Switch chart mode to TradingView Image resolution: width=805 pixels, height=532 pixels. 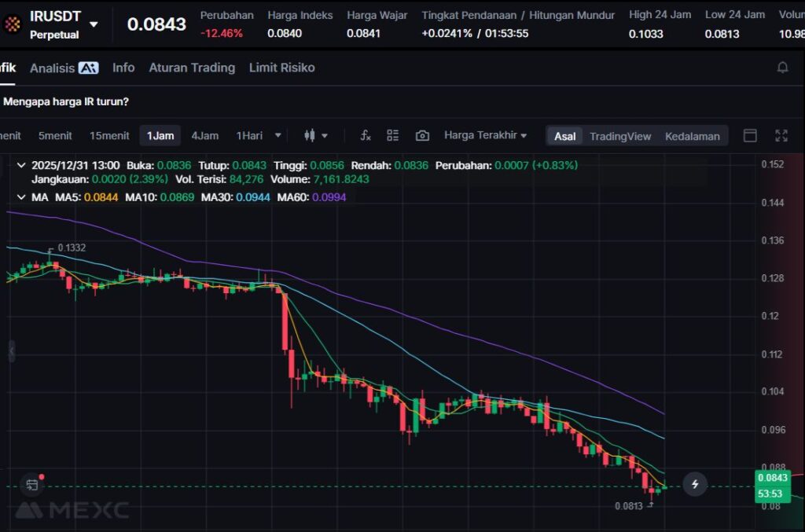(x=620, y=136)
